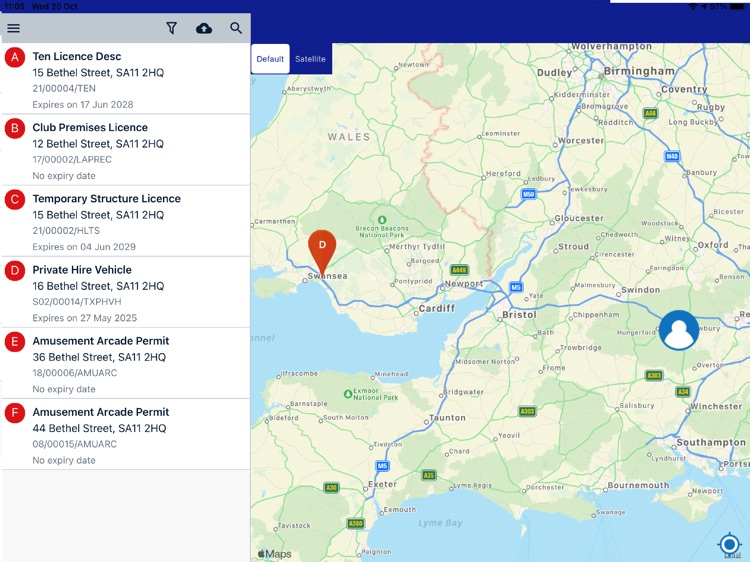Tap 'Expires on 27 May 2025'
Viewport: 750px width, 562px height.
tap(85, 318)
